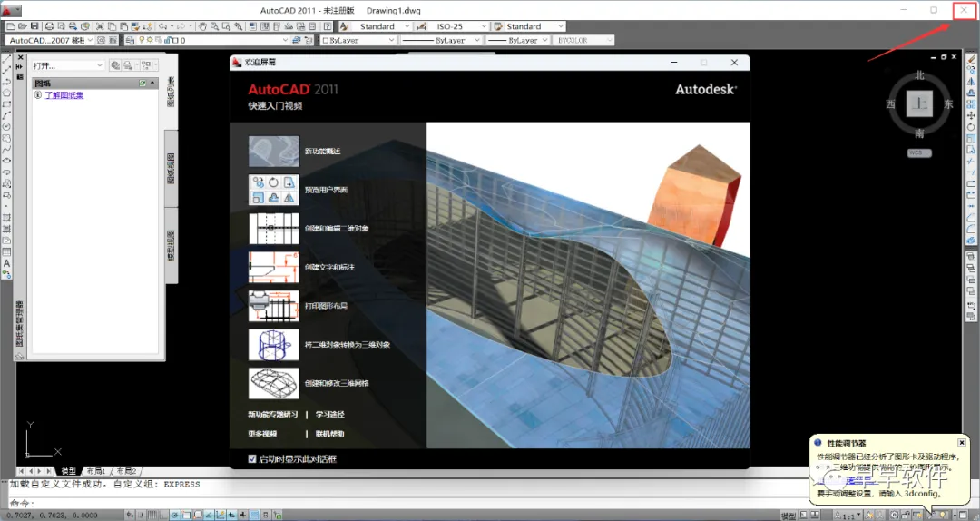Open the linetype ByLayer dropdown

[440, 40]
